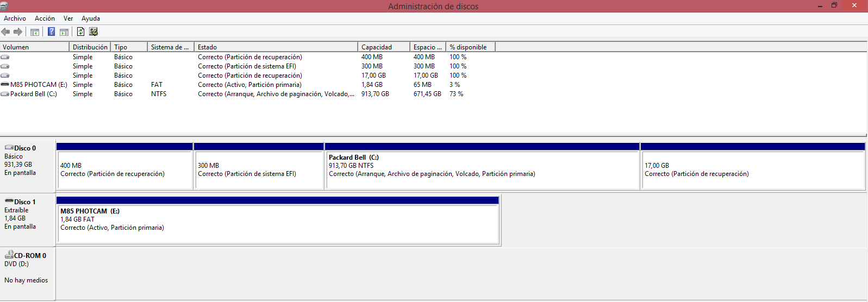
Task: Sort by the Tipo column header
Action: (129, 47)
